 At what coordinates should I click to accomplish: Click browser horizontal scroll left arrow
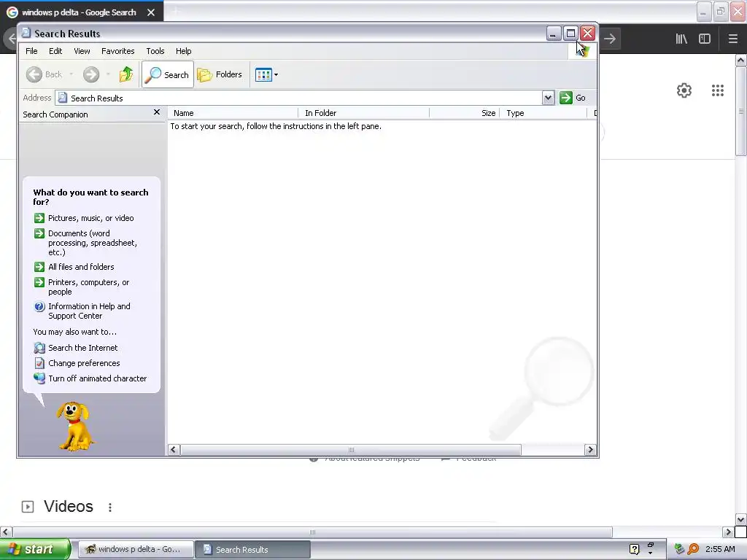6,532
